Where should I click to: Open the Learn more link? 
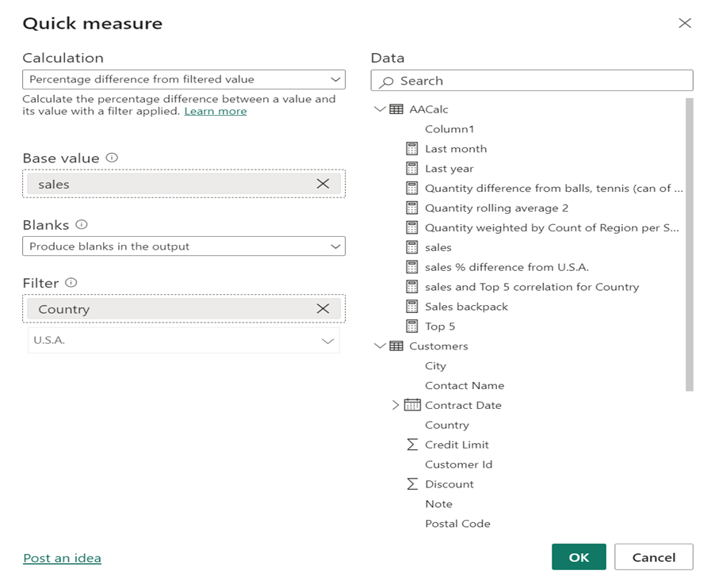[x=216, y=111]
